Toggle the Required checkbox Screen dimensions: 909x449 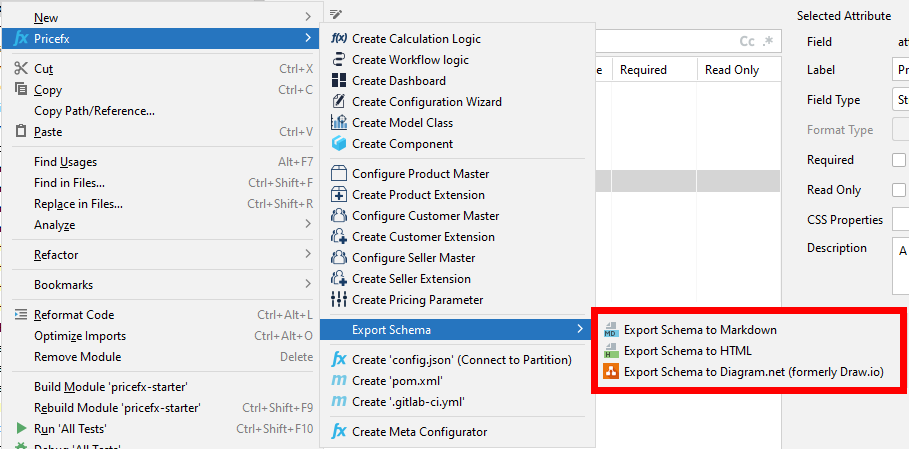click(x=898, y=160)
